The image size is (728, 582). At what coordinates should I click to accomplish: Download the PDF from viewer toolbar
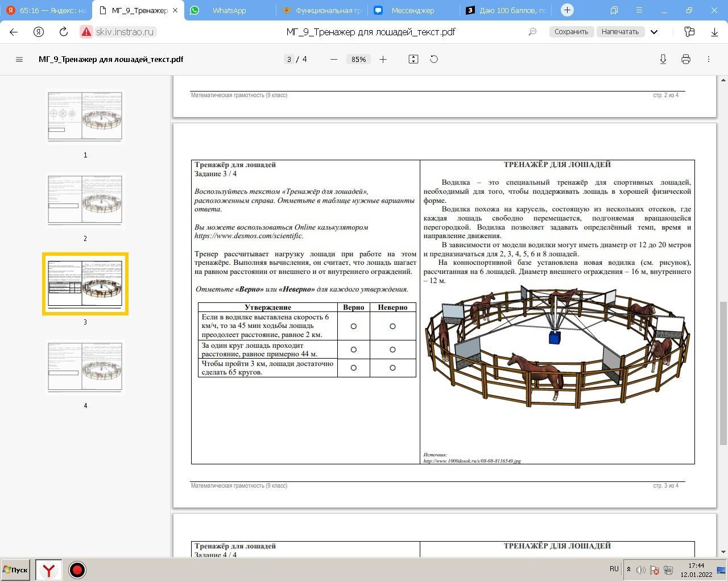pyautogui.click(x=663, y=59)
